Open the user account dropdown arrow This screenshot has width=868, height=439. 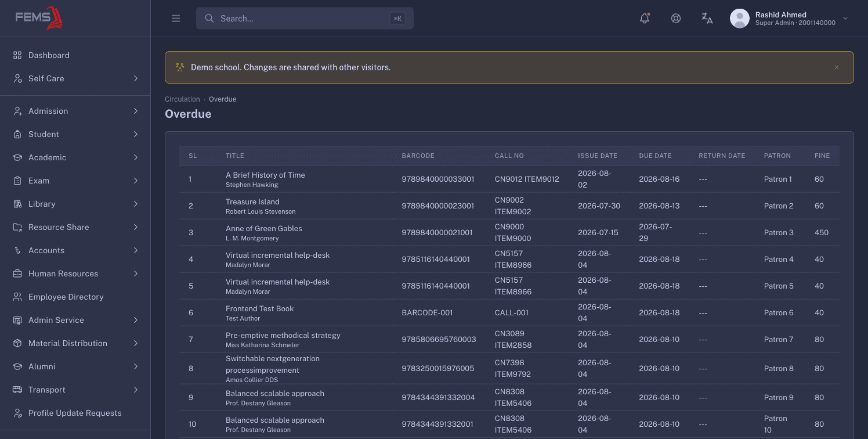click(845, 19)
